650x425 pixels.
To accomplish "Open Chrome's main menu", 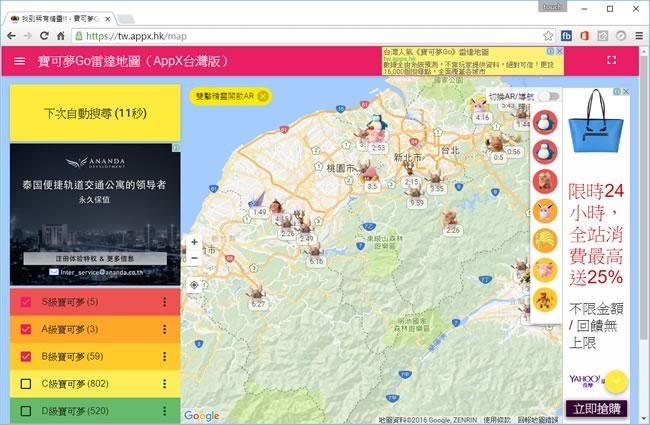I will [639, 36].
